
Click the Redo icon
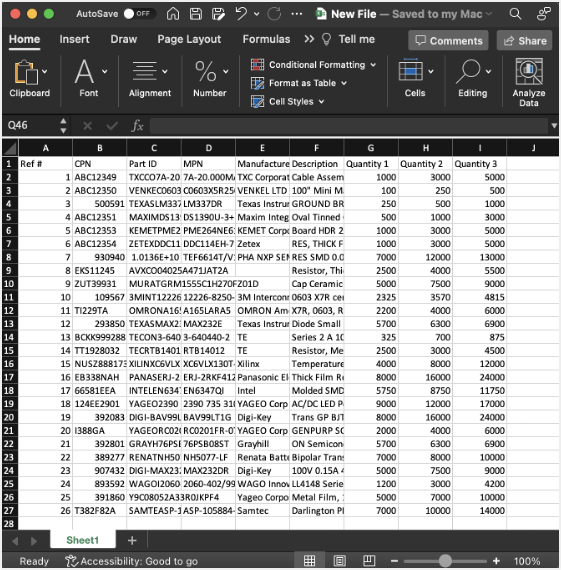(274, 14)
